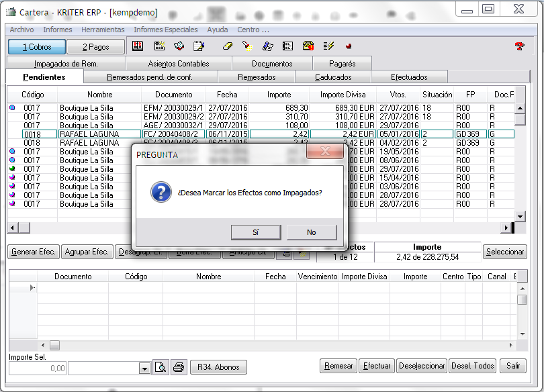Click the Efectuar button
This screenshot has width=544, height=392.
[x=377, y=366]
